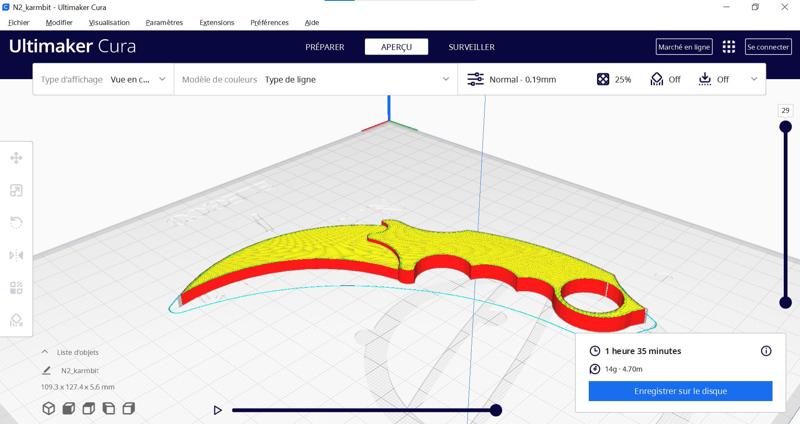Viewport: 800px width, 424px height.
Task: Click the 1 heure 35 minutes text
Action: pos(643,351)
